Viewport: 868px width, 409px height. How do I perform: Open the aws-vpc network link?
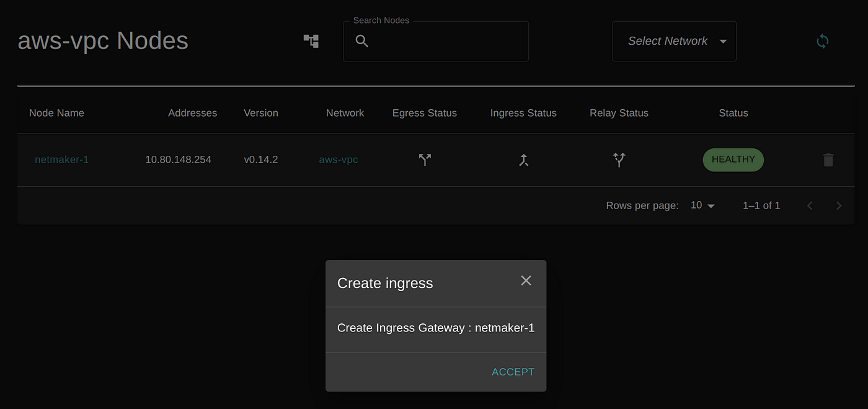[338, 160]
